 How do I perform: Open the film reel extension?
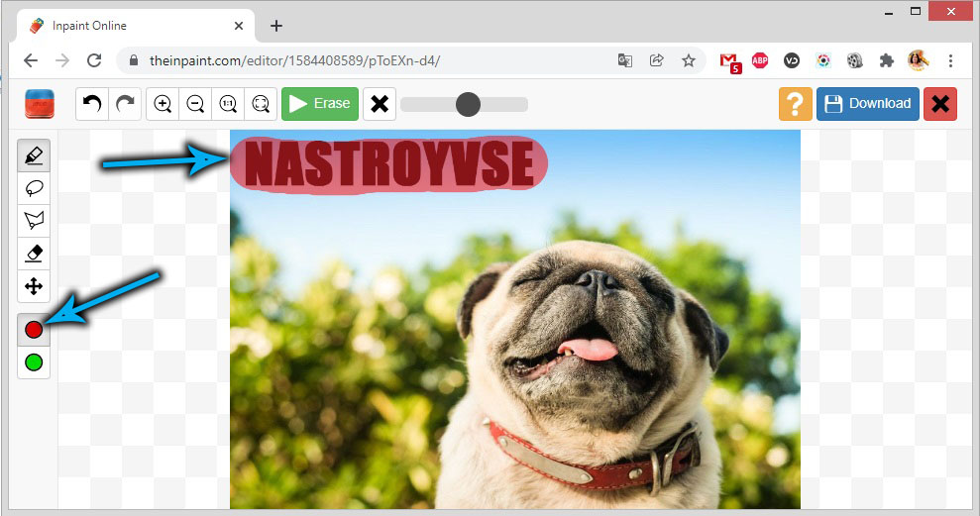(x=855, y=60)
